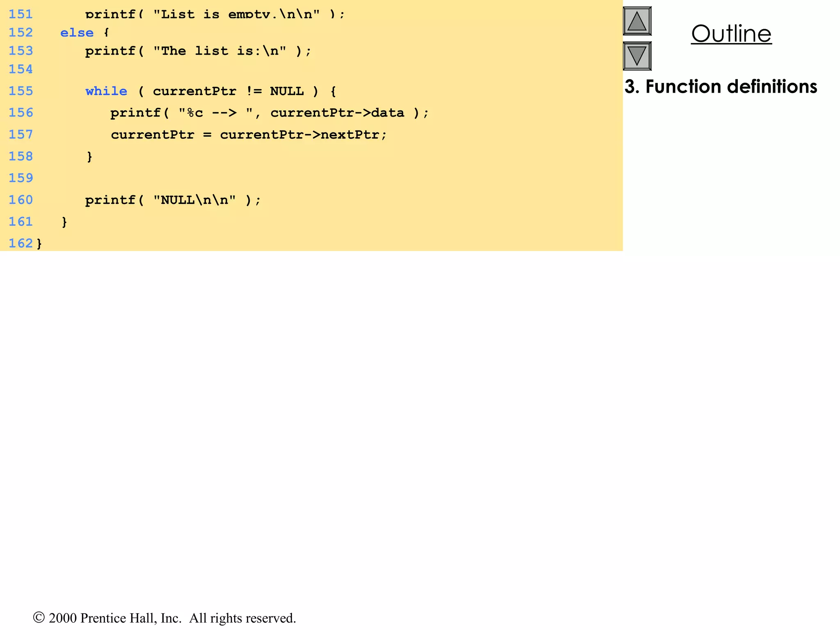This screenshot has height=630, width=840.
Task: Click the 'The list is:' printf statement
Action: coord(198,51)
